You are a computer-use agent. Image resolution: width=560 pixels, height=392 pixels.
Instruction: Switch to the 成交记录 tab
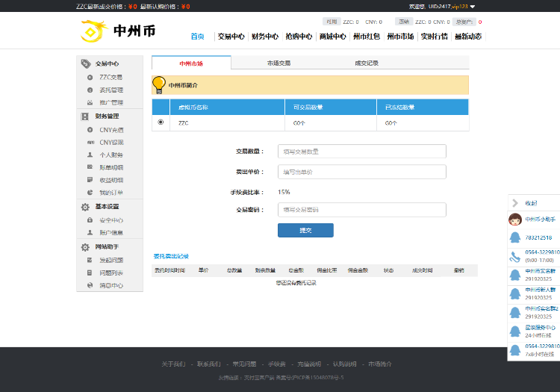pos(367,63)
